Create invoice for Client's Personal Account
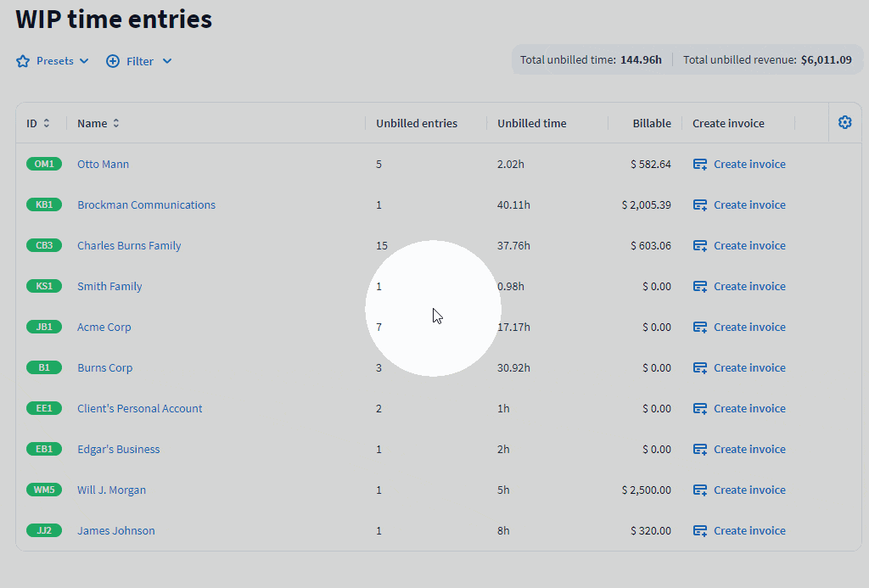The image size is (869, 588). (x=748, y=408)
